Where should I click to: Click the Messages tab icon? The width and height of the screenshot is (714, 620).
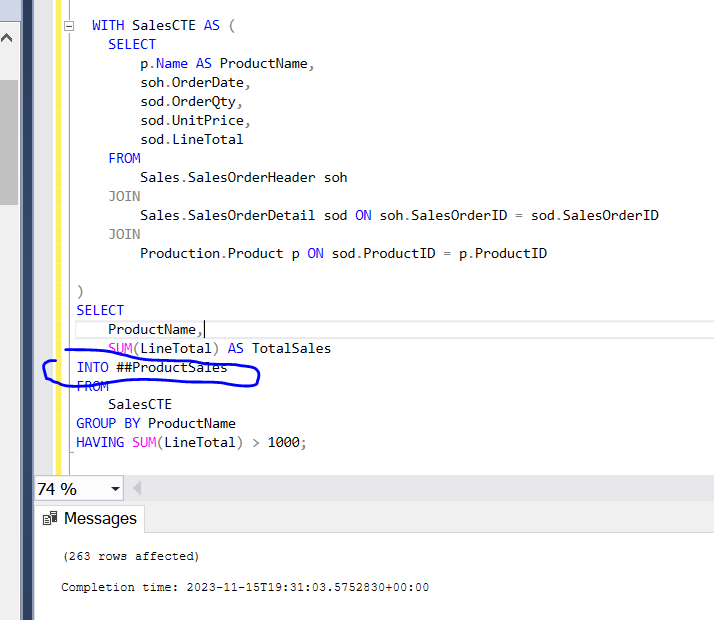(50, 519)
